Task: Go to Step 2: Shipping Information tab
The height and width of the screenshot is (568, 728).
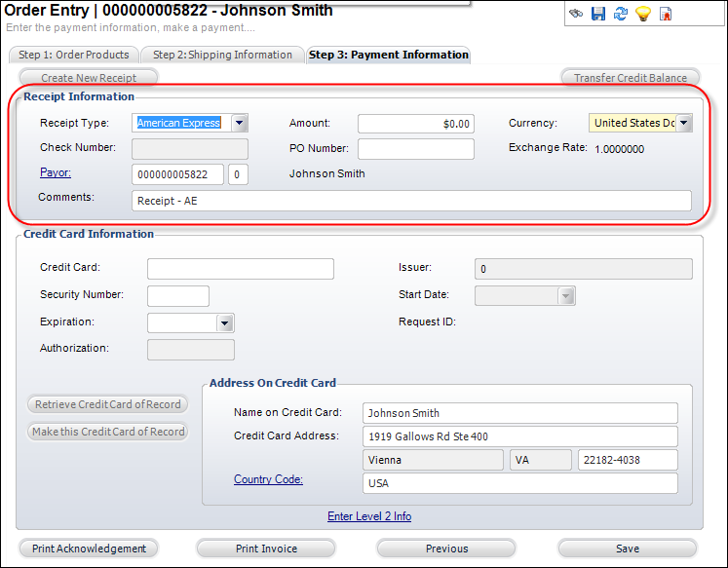Action: click(x=222, y=55)
